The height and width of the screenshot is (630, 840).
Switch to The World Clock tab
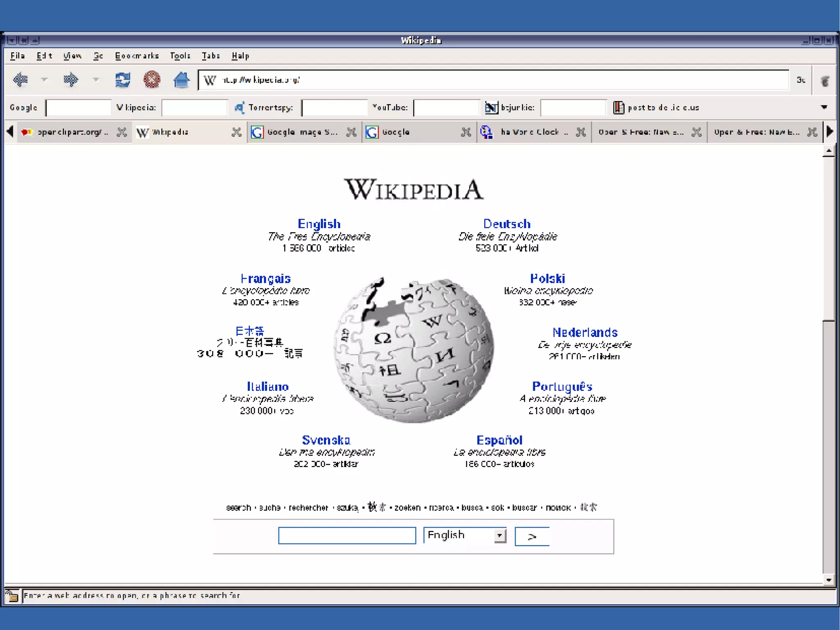tap(529, 132)
